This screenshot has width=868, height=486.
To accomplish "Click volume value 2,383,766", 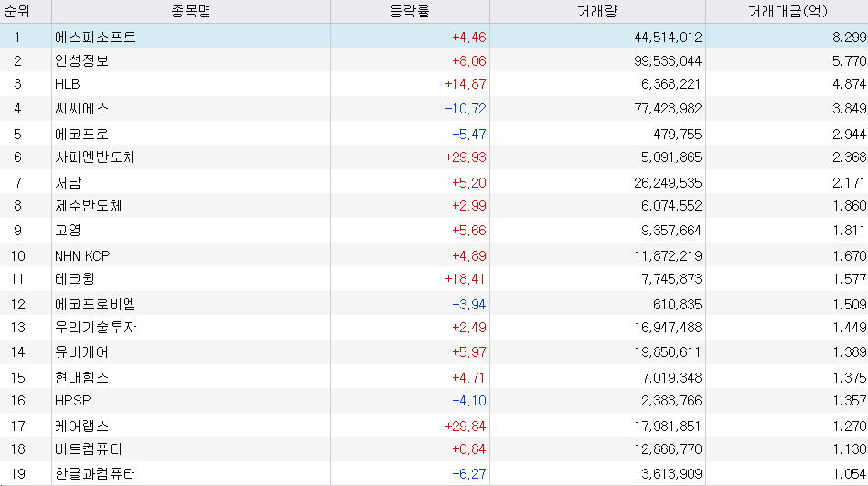I will point(671,400).
